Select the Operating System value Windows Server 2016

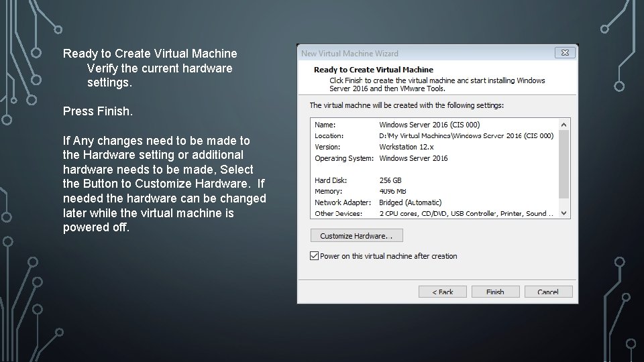pyautogui.click(x=413, y=158)
